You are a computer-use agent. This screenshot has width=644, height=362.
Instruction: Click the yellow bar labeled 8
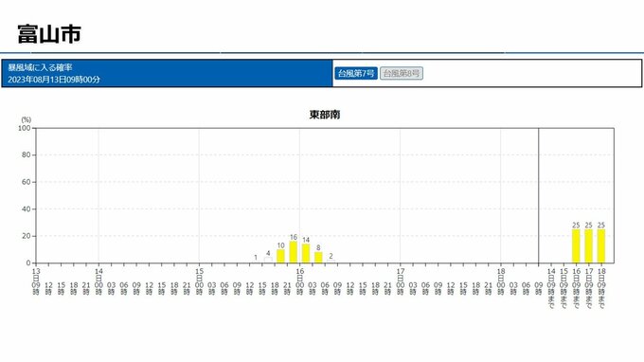tap(318, 258)
